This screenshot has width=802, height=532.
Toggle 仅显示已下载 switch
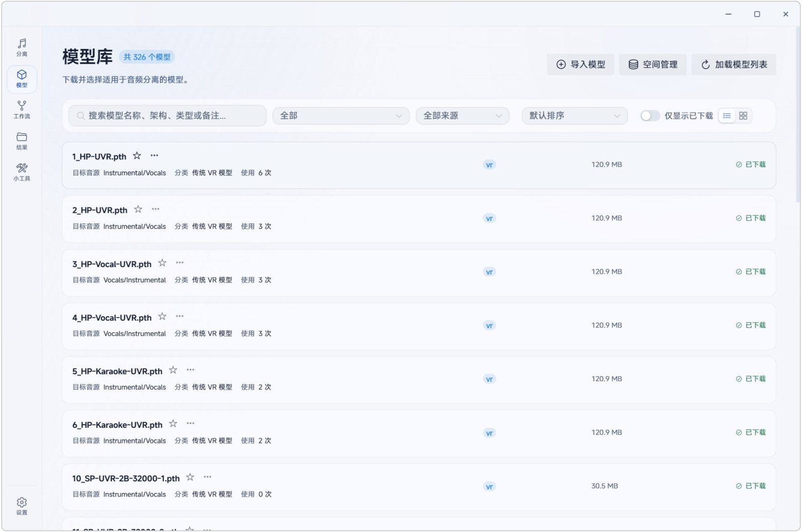(650, 116)
